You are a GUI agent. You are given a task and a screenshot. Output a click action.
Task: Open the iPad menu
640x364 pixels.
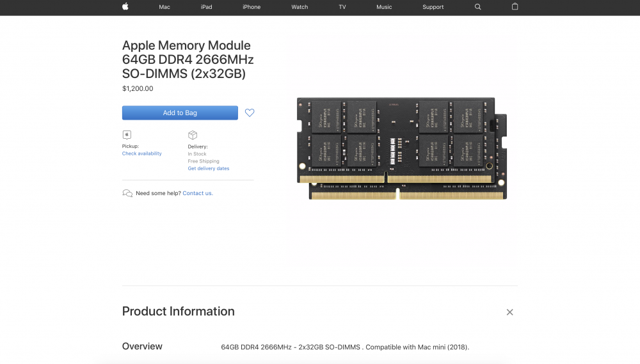click(207, 7)
